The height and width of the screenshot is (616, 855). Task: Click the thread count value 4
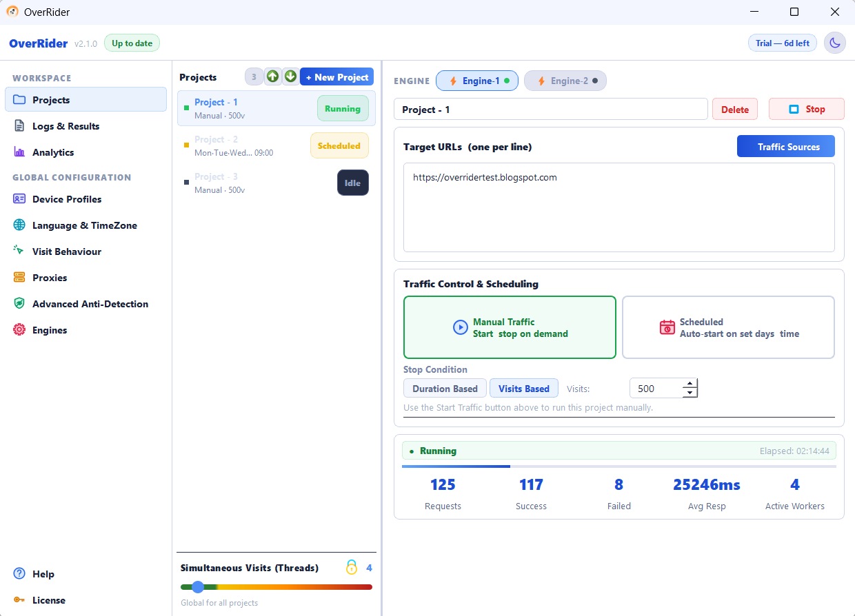click(369, 568)
